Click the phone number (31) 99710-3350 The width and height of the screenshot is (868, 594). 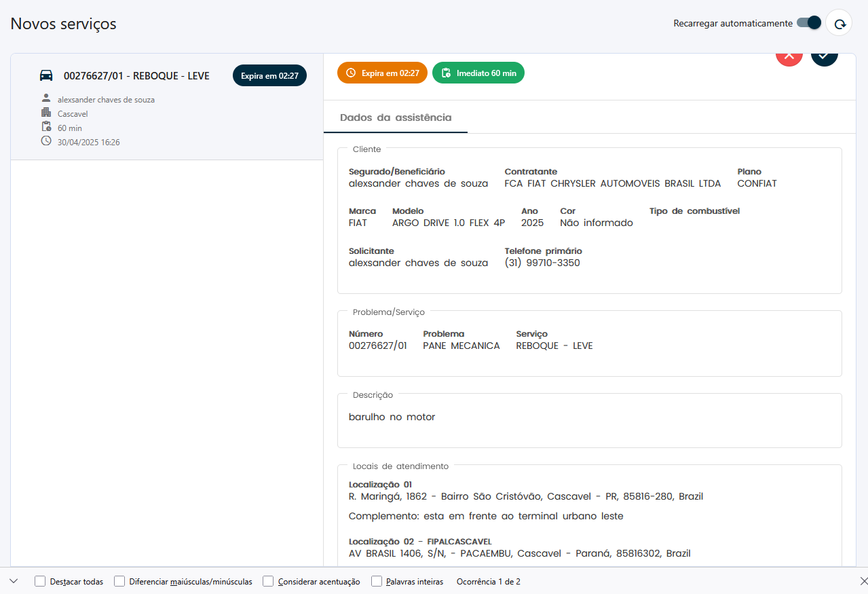[x=542, y=263]
